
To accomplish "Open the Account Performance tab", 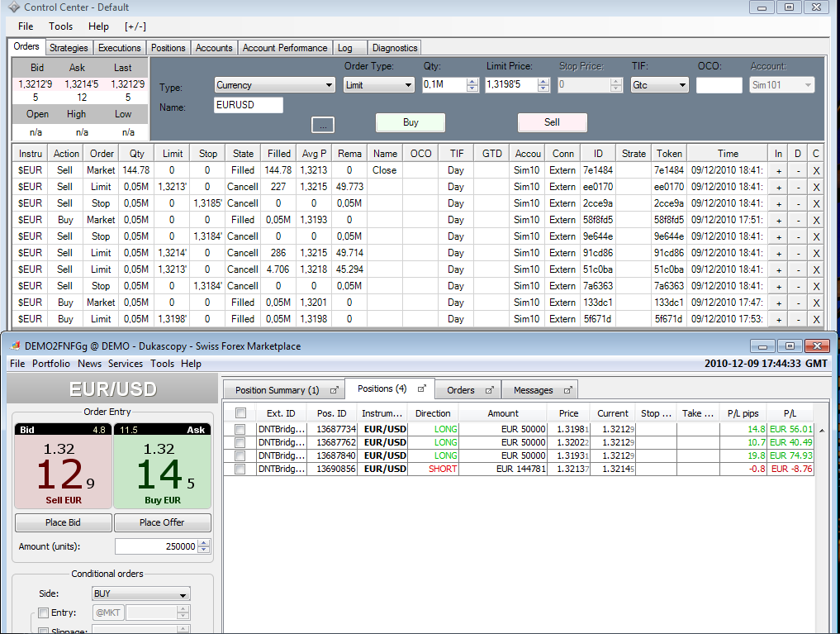I will pos(284,48).
